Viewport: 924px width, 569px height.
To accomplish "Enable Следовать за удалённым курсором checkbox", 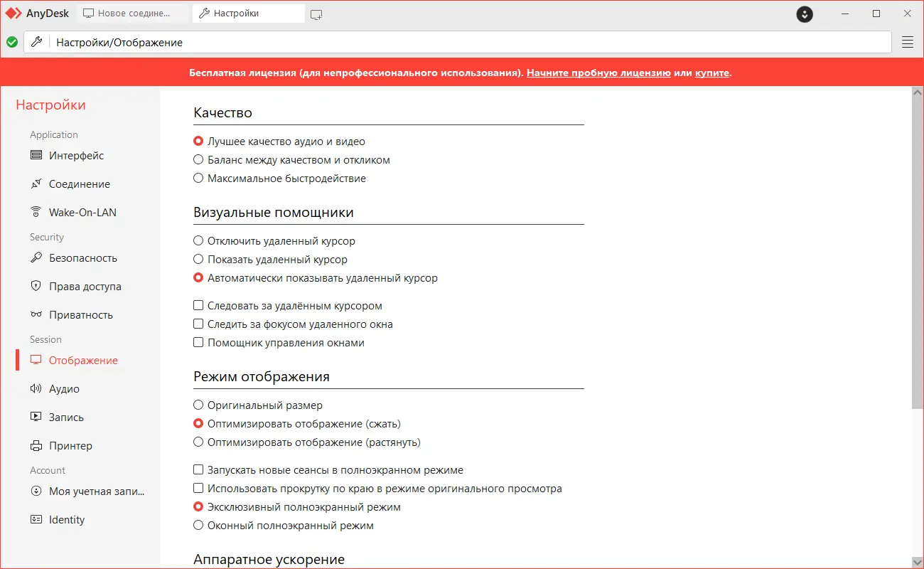I will pyautogui.click(x=199, y=306).
